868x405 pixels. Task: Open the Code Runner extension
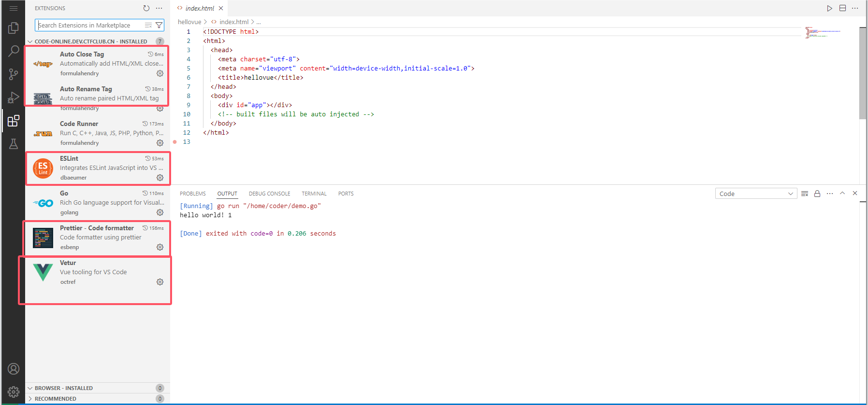point(98,133)
